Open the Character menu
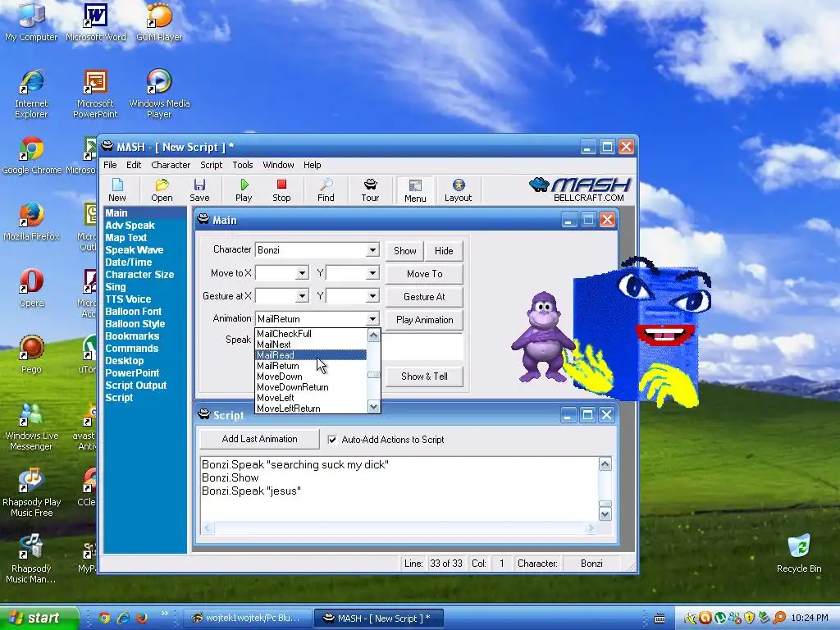840x630 pixels. [171, 165]
